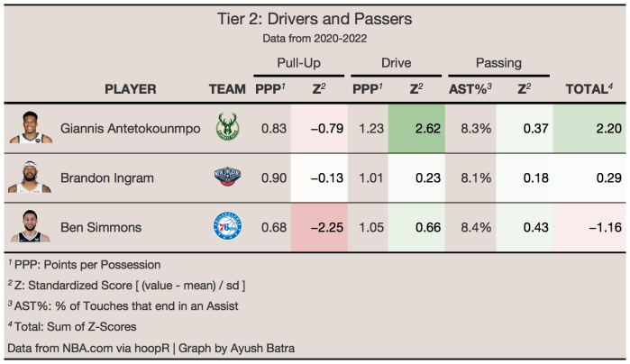Click the pink −1.16 Total cell
630x364 pixels.
pyautogui.click(x=590, y=227)
